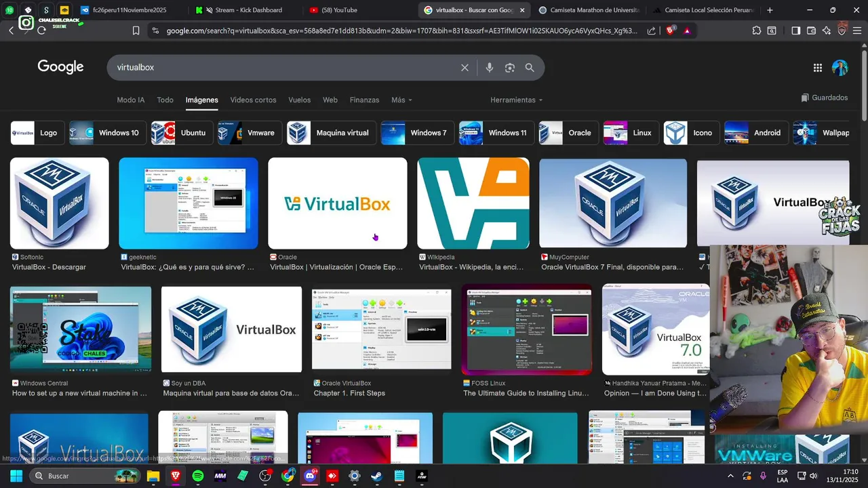Image resolution: width=868 pixels, height=488 pixels.
Task: Filter images by the Windows 7 chip
Action: tap(417, 133)
